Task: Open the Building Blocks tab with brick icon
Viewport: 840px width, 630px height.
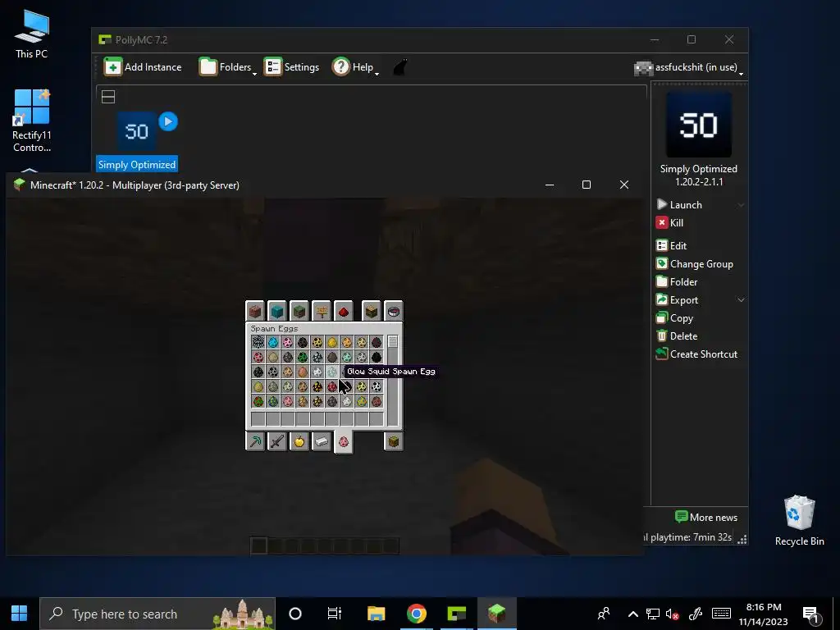Action: tap(255, 311)
